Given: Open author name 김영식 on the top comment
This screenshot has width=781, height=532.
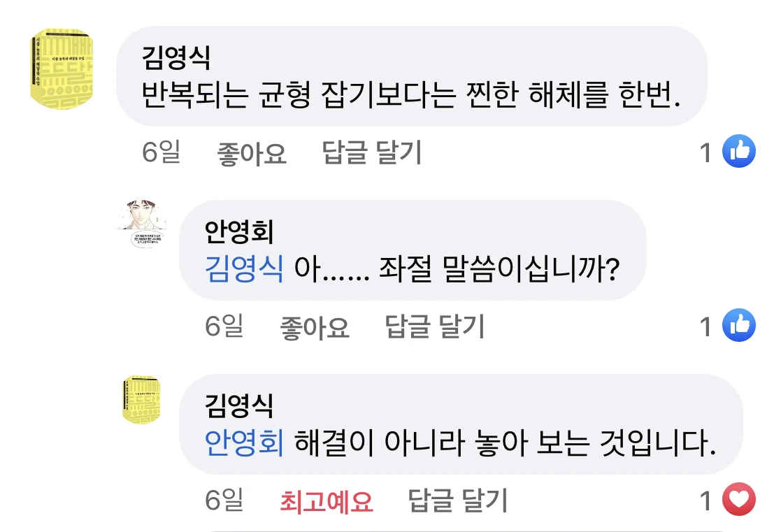Looking at the screenshot, I should pos(176,57).
